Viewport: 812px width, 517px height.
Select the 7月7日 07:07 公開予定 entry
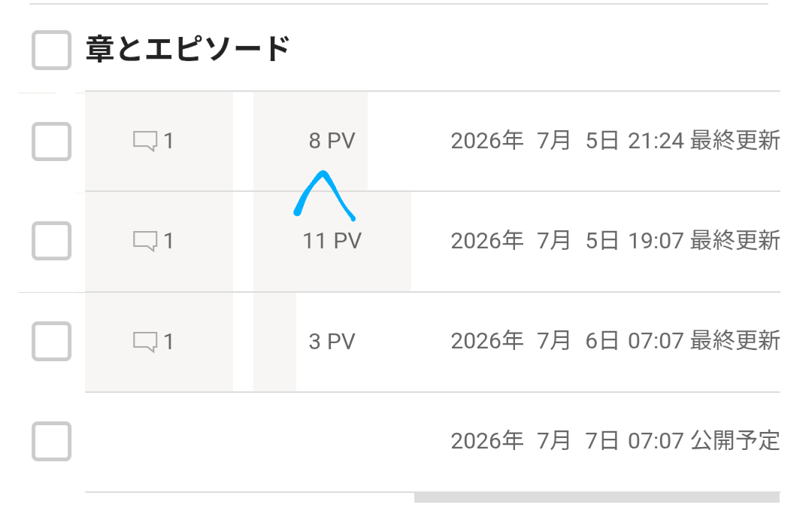pyautogui.click(x=615, y=441)
